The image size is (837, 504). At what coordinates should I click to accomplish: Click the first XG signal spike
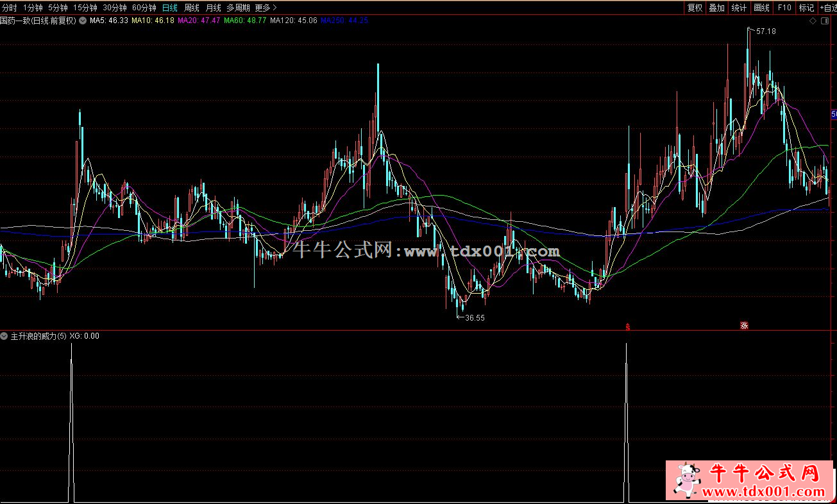click(x=71, y=422)
